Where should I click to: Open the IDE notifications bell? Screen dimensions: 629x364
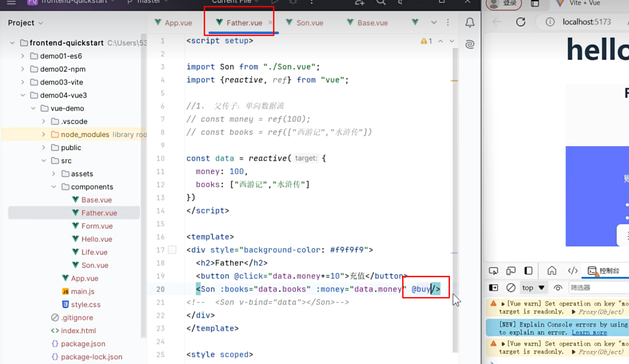click(470, 23)
